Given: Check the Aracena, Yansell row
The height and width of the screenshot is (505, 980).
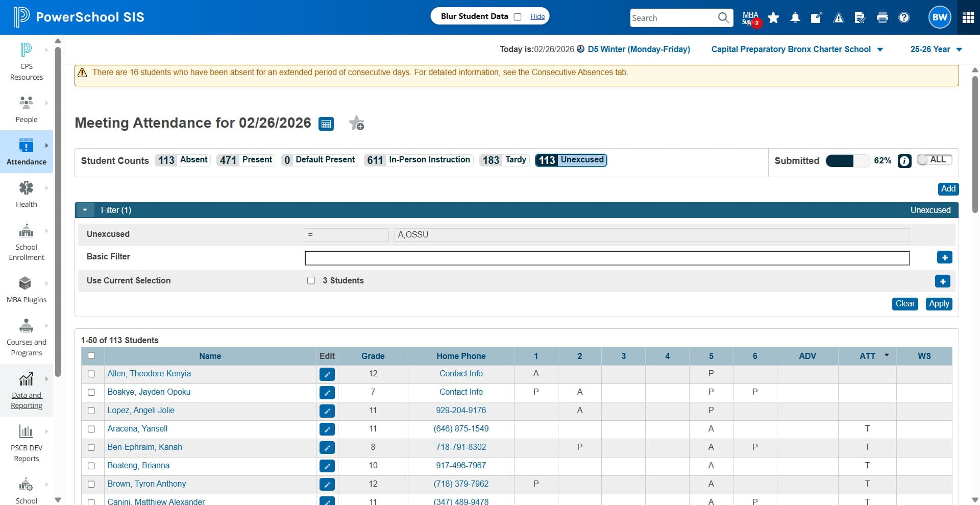Looking at the screenshot, I should click(x=91, y=429).
